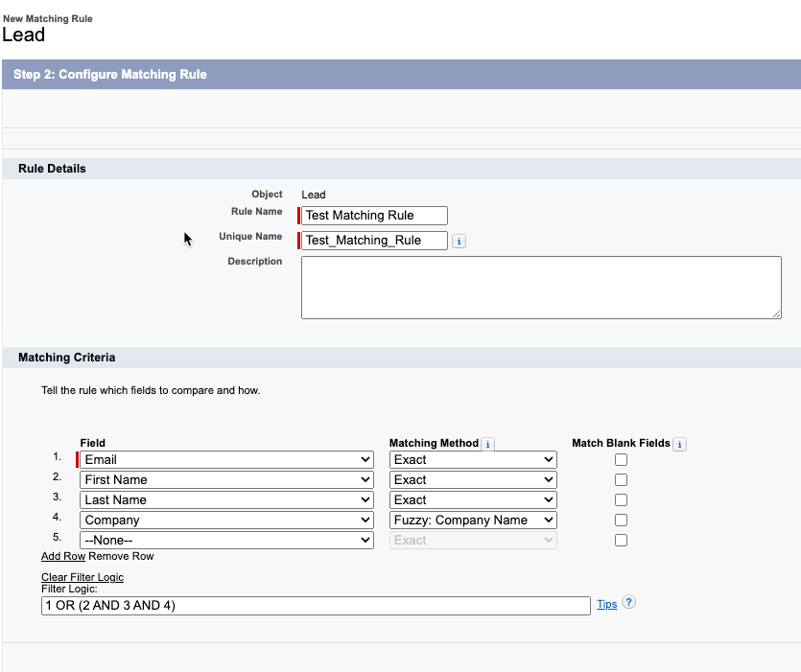Image resolution: width=801 pixels, height=672 pixels.
Task: Click info icon beside Unique Name field
Action: pos(459,241)
